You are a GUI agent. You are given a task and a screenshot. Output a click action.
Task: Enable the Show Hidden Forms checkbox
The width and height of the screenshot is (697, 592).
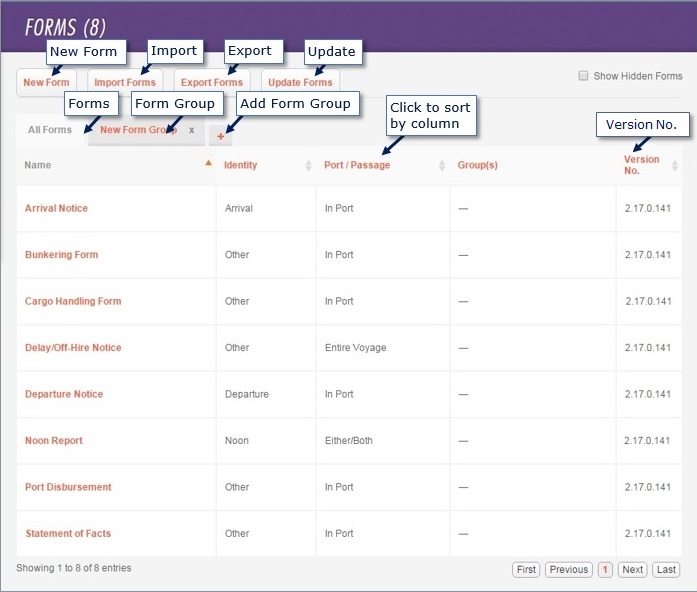583,76
